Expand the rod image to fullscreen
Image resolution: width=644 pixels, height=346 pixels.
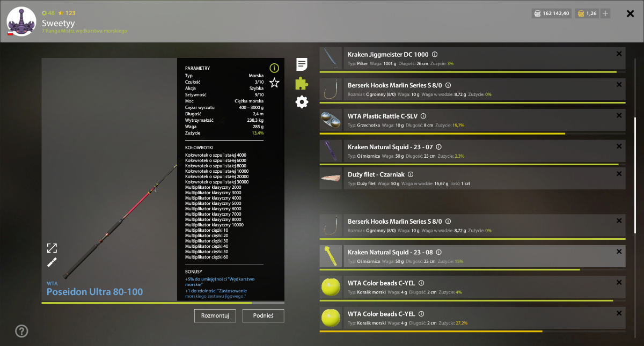(52, 248)
